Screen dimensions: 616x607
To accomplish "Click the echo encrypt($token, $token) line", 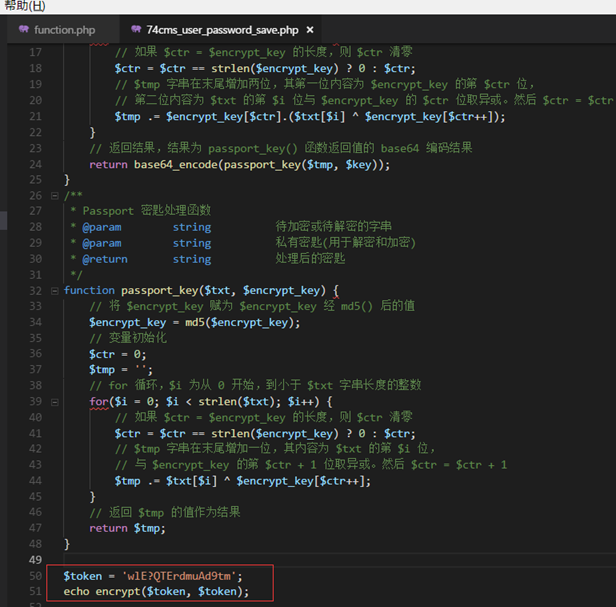I will tap(156, 592).
